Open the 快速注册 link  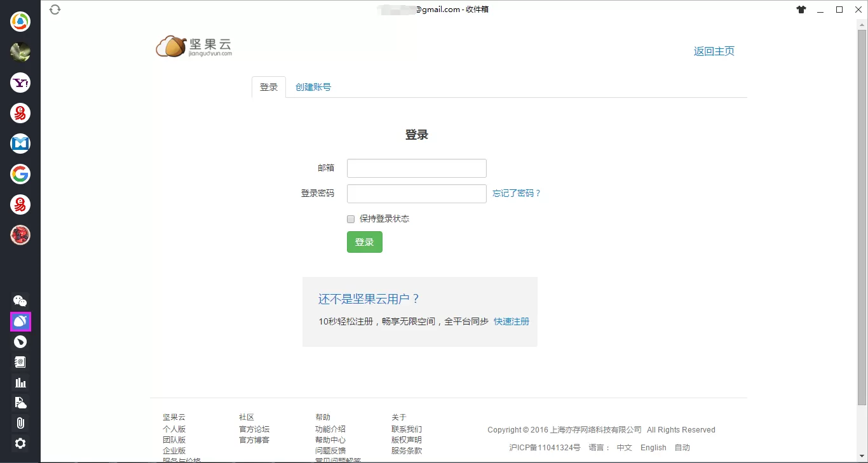click(512, 321)
